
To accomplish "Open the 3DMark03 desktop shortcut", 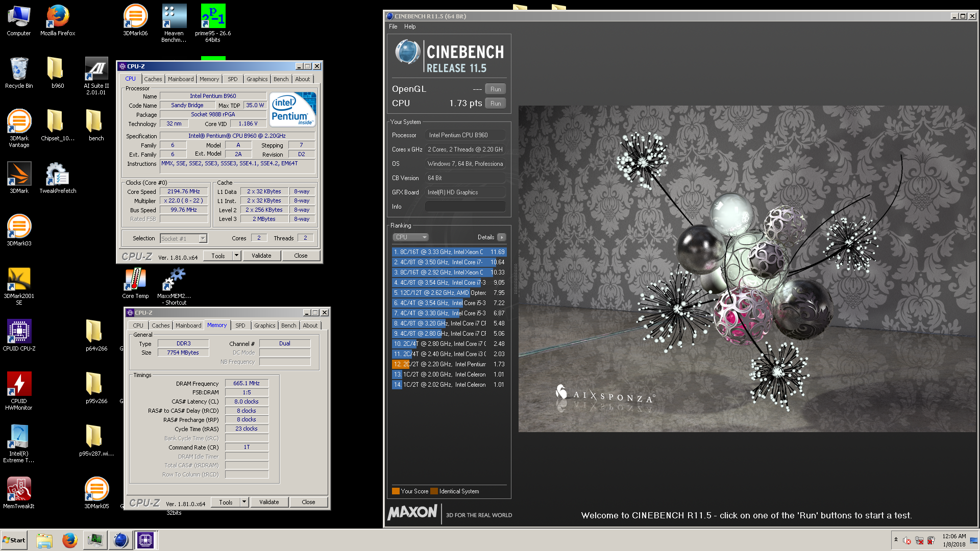I will [x=19, y=231].
